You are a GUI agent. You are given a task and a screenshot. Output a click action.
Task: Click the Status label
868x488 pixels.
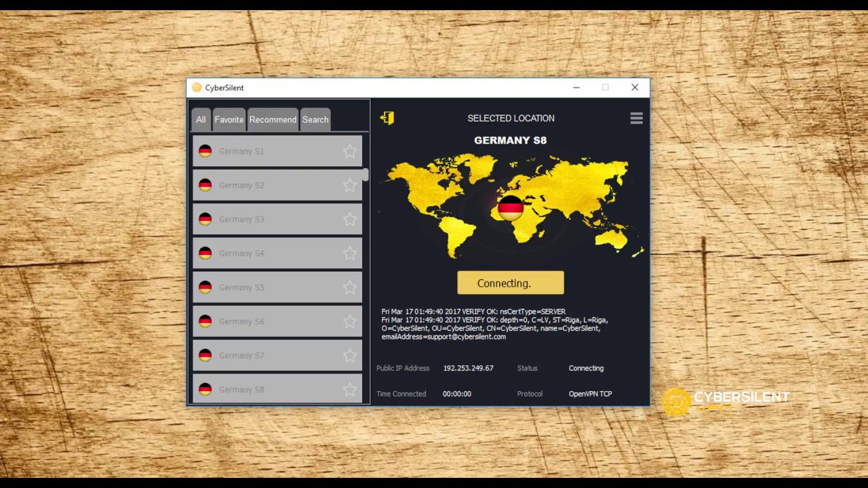point(527,368)
